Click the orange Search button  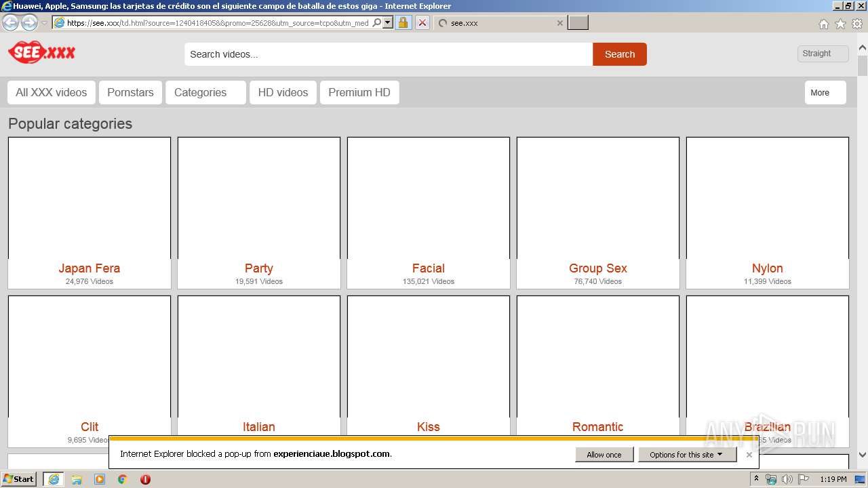click(x=620, y=54)
